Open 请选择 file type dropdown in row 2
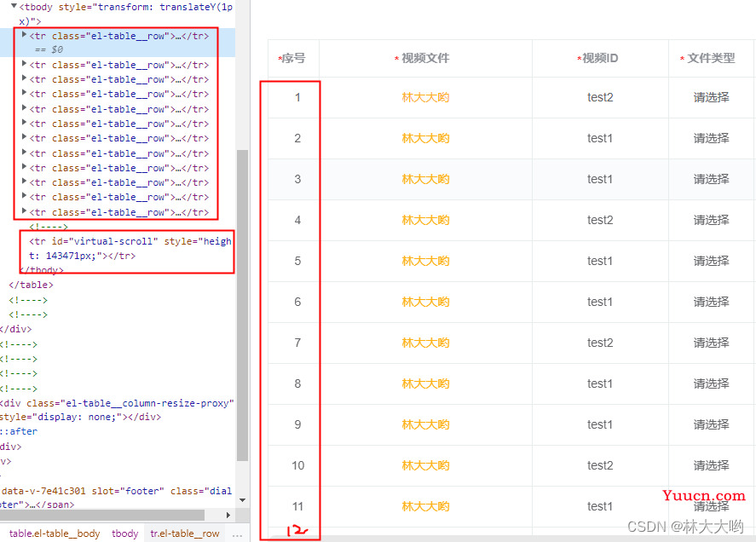 pos(711,138)
